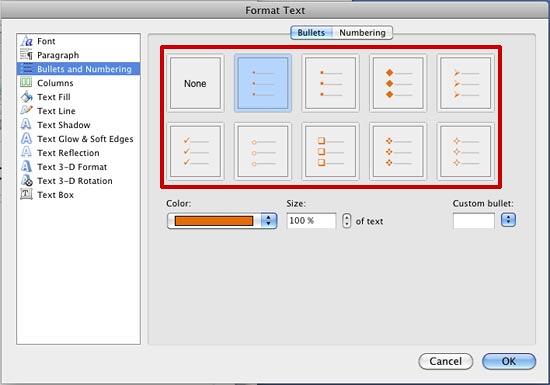Click the Size stepper arrows
Image resolution: width=550 pixels, height=385 pixels.
click(x=347, y=221)
